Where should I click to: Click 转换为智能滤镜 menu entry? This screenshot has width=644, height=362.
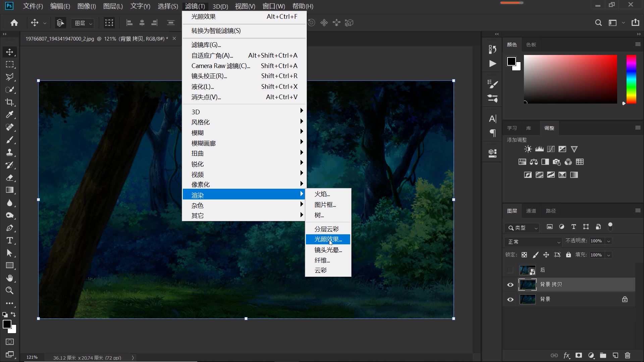[x=216, y=31]
